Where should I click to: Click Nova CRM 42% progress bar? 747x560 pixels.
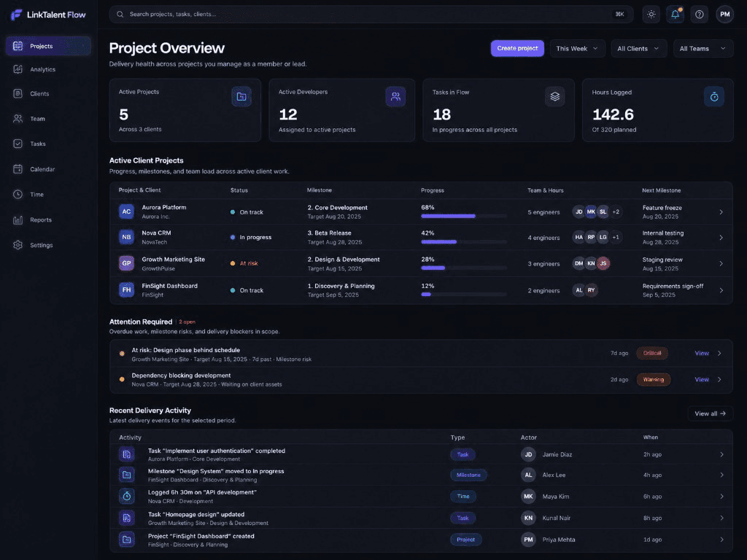[x=463, y=242]
